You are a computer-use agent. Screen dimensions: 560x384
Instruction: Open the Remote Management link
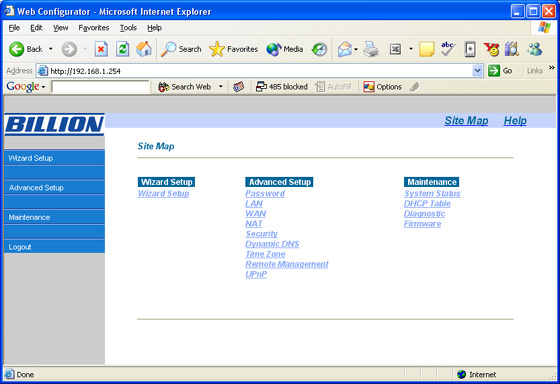coord(286,264)
